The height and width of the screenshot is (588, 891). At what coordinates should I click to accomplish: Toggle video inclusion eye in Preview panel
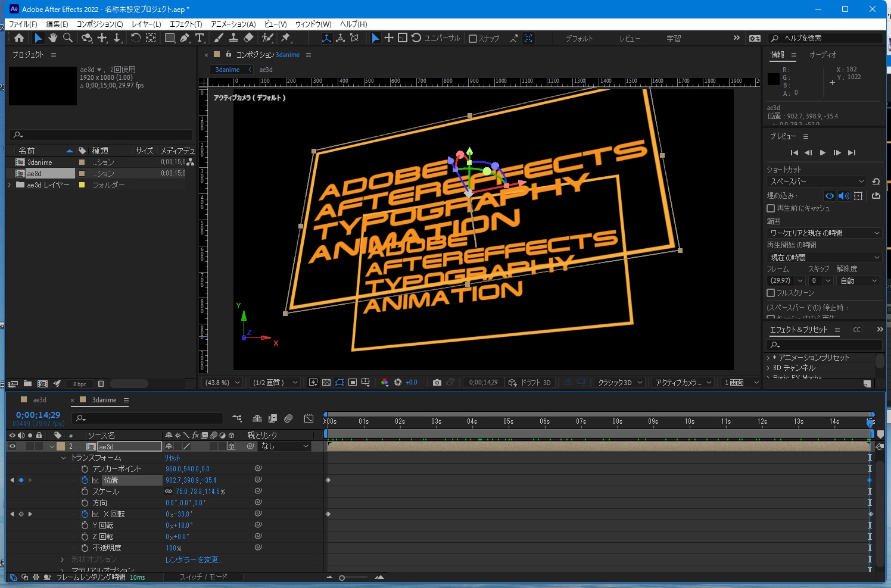(830, 196)
